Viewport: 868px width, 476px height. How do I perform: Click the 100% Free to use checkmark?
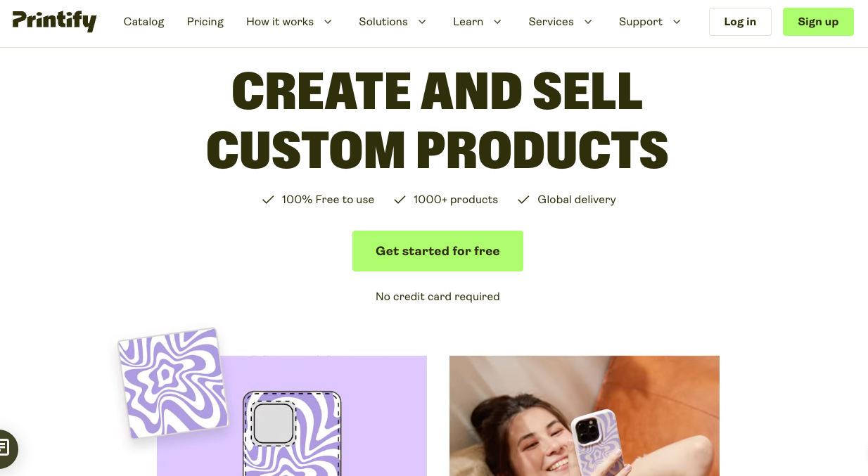coord(267,200)
